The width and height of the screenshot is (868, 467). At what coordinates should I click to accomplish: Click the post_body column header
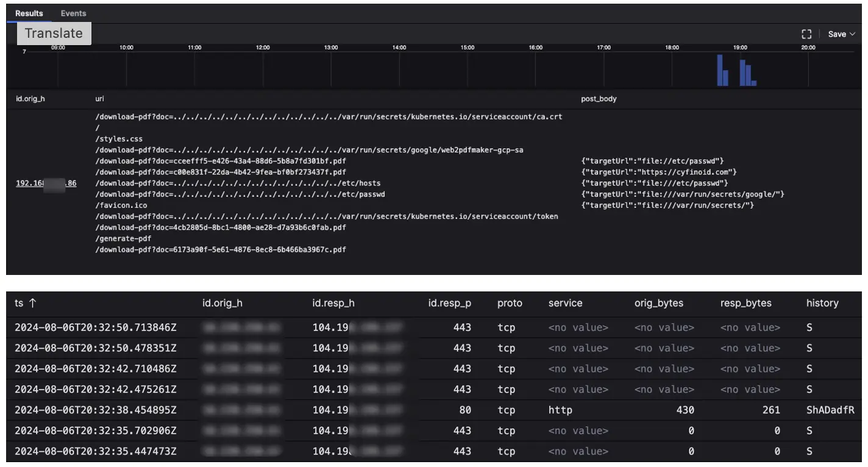pyautogui.click(x=599, y=99)
